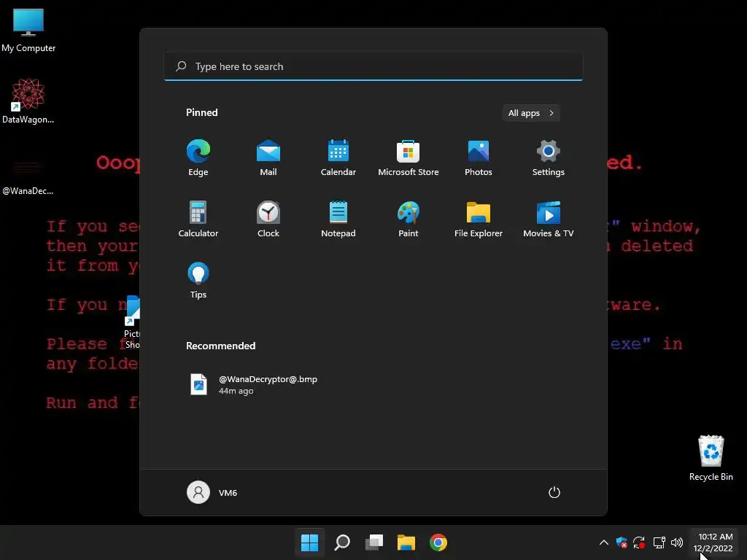Select My Computer desktop icon
This screenshot has width=747, height=560.
click(x=28, y=31)
